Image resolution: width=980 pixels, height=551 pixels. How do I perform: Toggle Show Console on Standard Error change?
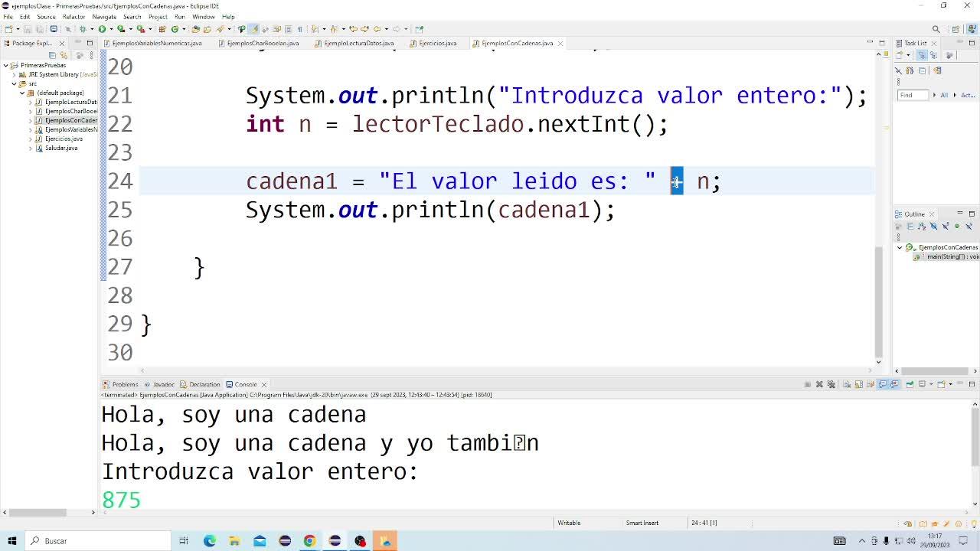pyautogui.click(x=893, y=384)
